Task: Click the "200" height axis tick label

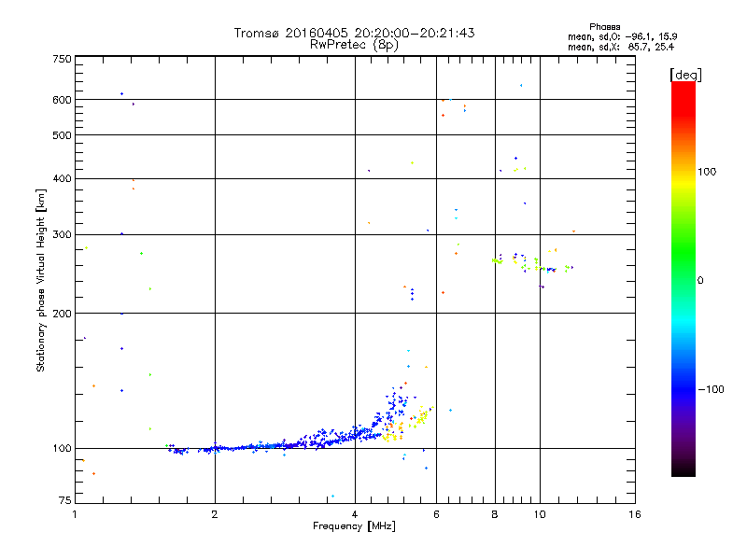Action: pyautogui.click(x=62, y=314)
